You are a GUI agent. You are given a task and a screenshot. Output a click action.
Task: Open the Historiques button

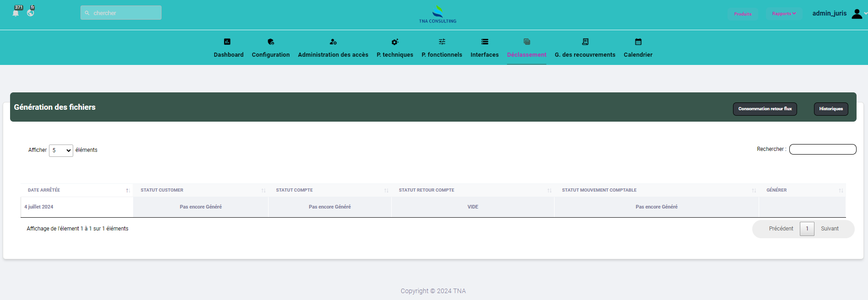click(x=831, y=109)
